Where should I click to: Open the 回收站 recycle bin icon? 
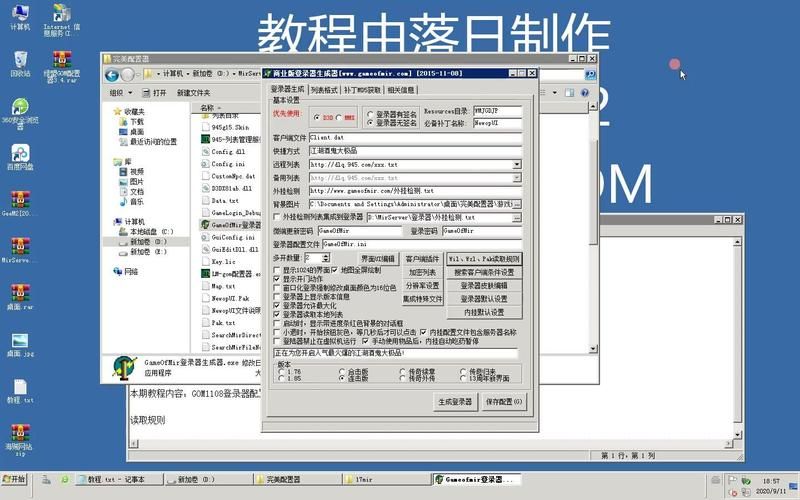[x=20, y=63]
